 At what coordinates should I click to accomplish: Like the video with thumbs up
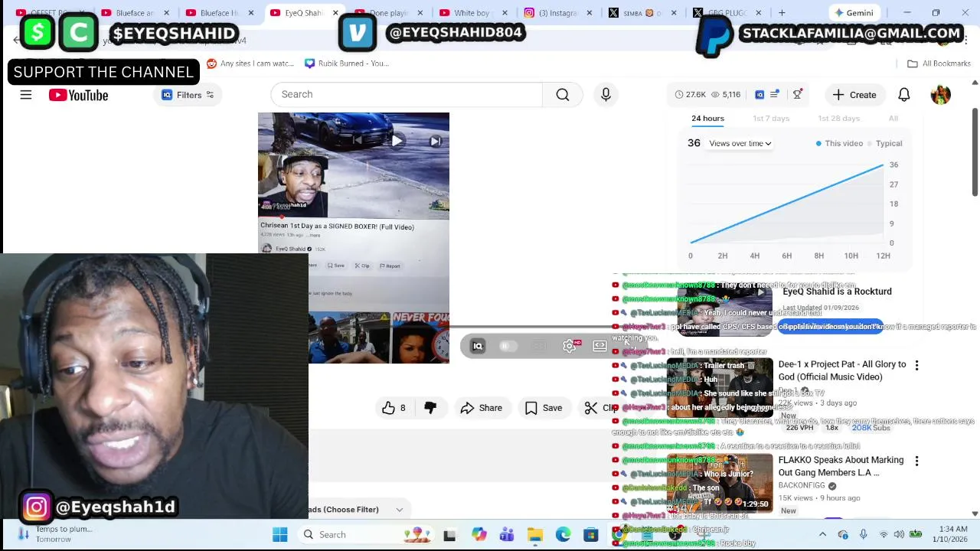[x=394, y=408]
